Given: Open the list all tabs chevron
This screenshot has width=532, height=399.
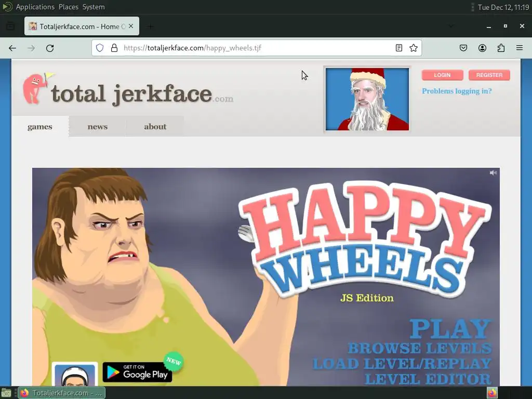Looking at the screenshot, I should pos(451,26).
